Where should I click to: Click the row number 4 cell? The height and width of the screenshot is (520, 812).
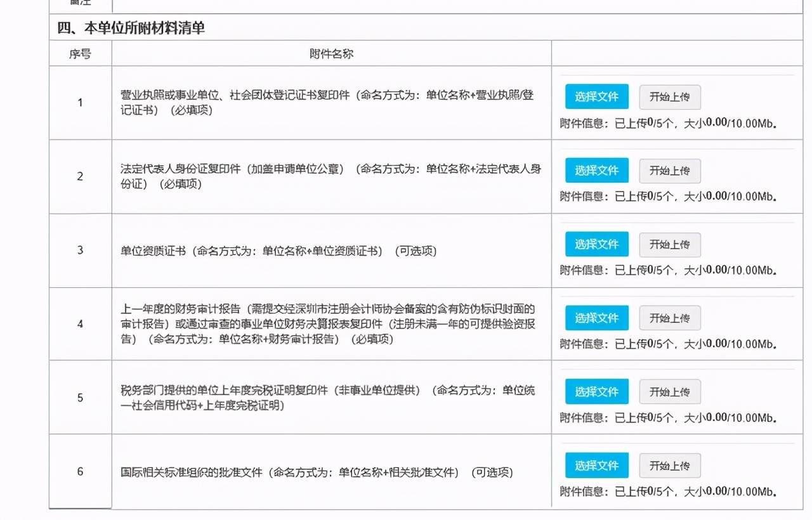pyautogui.click(x=80, y=324)
